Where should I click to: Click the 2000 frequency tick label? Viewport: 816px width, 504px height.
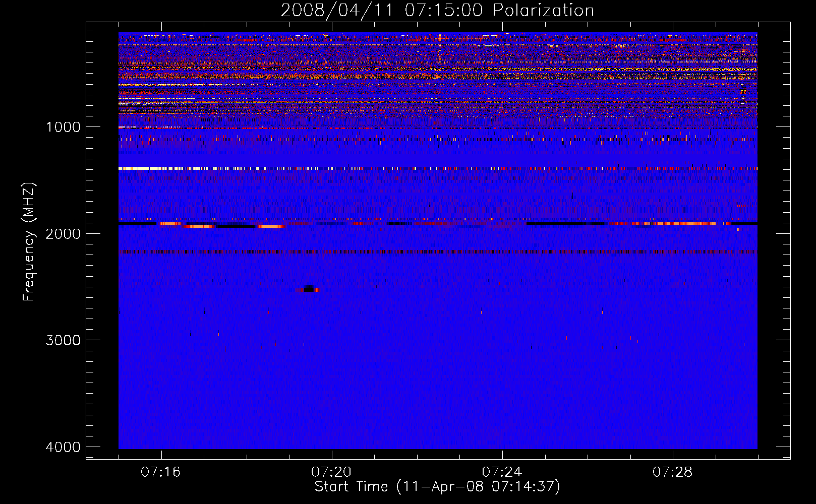(x=63, y=233)
